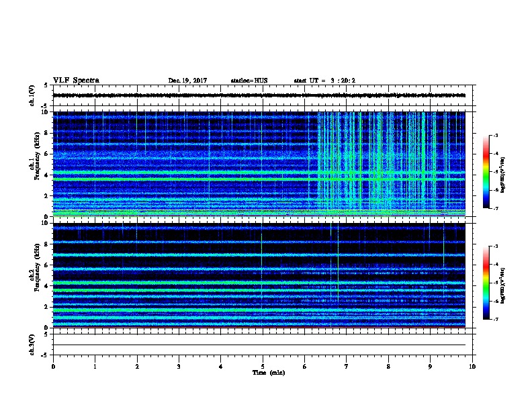Click the flat ch.3 voltage trace line
Screen dimensions: 532x411
pos(259,345)
